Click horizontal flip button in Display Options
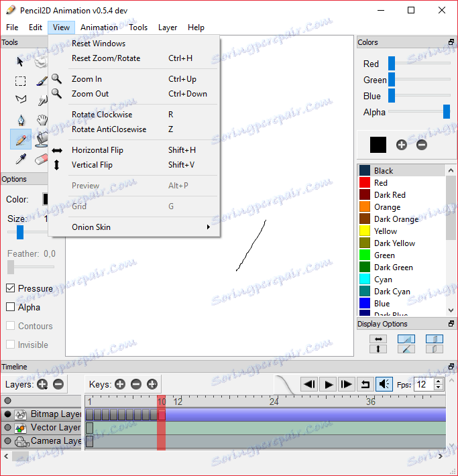This screenshot has width=458, height=476. [x=378, y=339]
